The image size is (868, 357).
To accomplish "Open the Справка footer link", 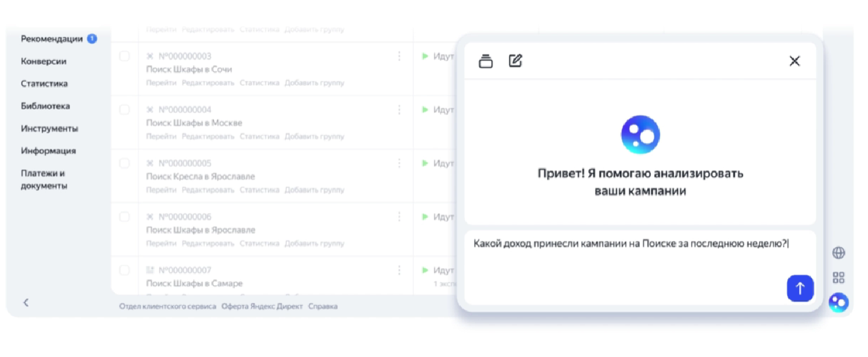I will (x=325, y=306).
